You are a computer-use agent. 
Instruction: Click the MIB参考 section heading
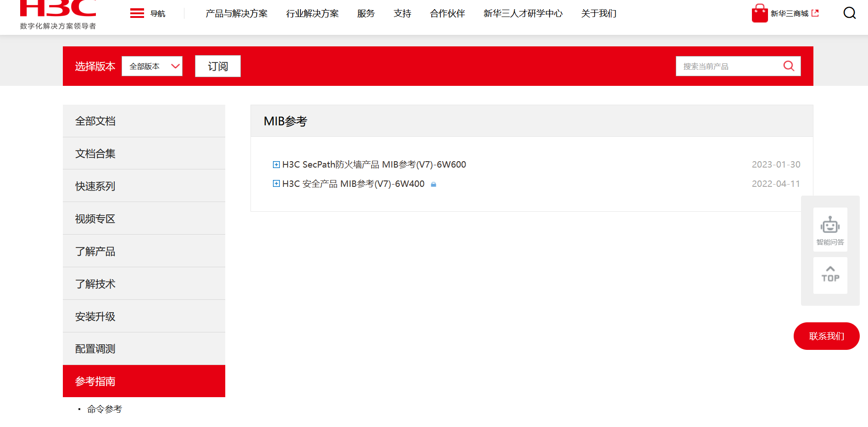(285, 121)
